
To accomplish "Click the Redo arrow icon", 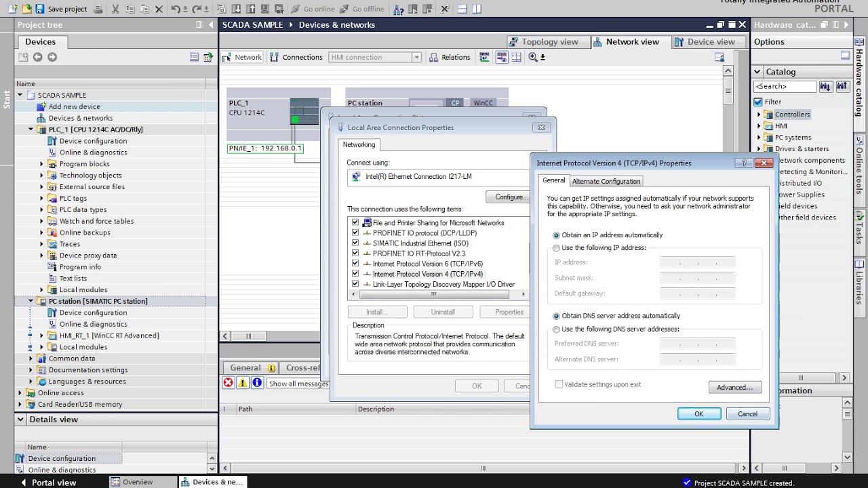I will point(197,9).
